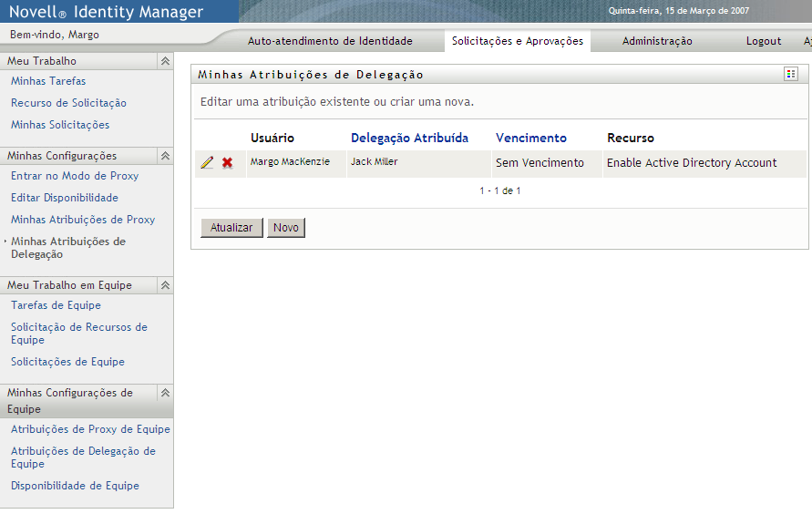Open Minhas Atribuições de Proxy
This screenshot has width=812, height=514.
click(x=83, y=220)
